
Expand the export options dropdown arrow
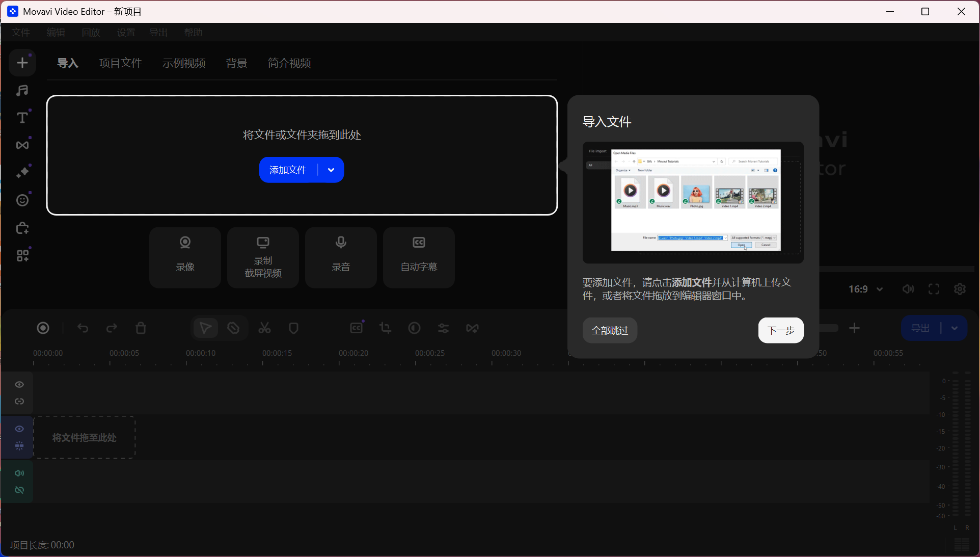[955, 329]
